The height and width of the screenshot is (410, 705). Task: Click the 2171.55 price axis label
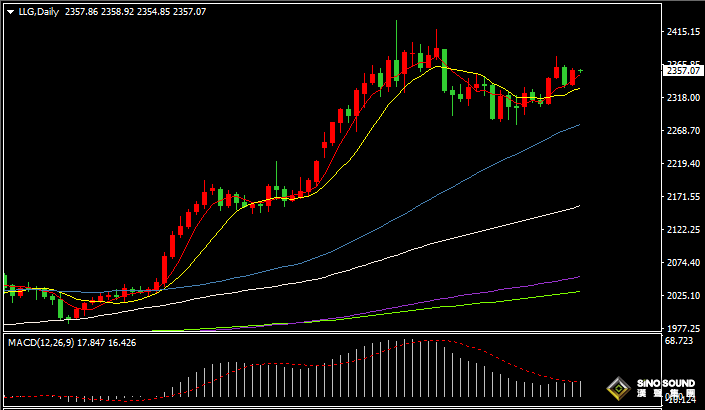click(x=681, y=197)
